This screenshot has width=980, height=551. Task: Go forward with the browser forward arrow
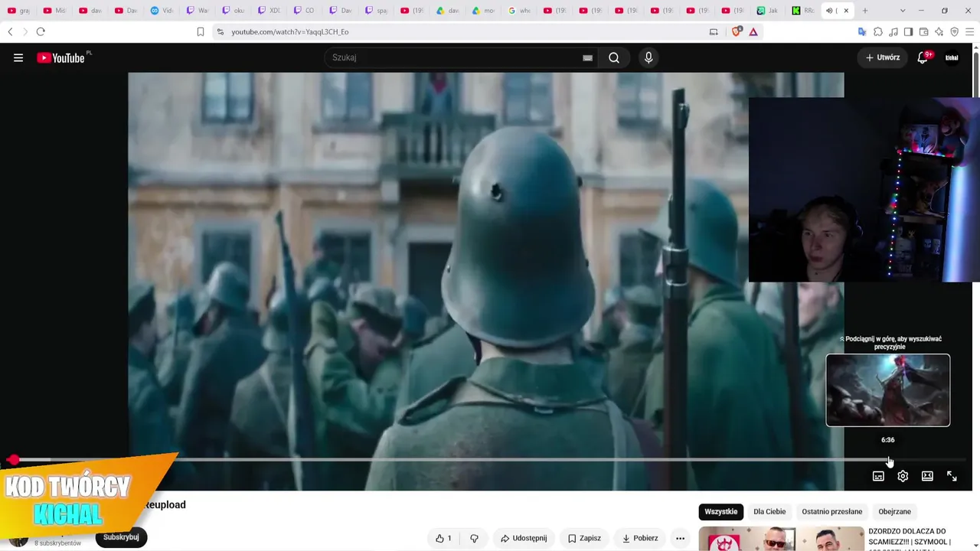(x=24, y=31)
